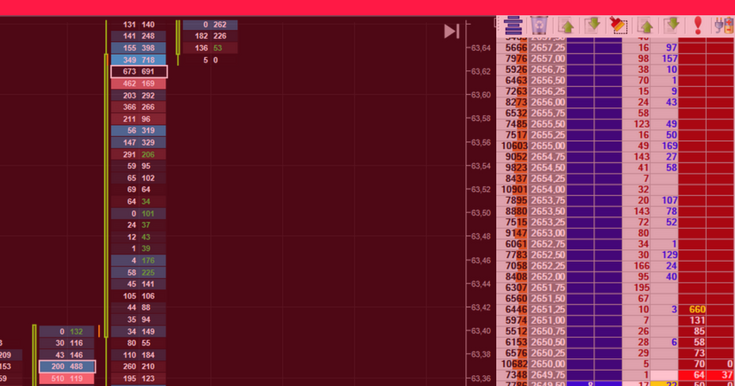Click footprint cell 141 248

pyautogui.click(x=139, y=36)
